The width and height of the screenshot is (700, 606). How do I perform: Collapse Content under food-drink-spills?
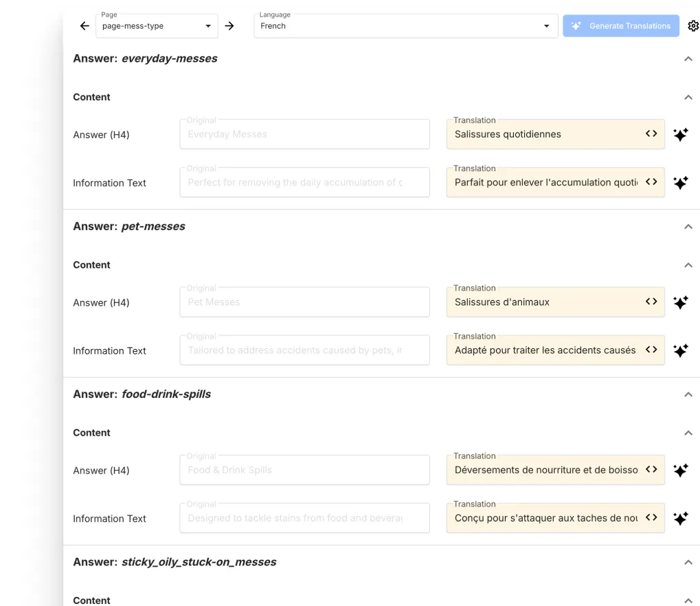[x=688, y=433]
